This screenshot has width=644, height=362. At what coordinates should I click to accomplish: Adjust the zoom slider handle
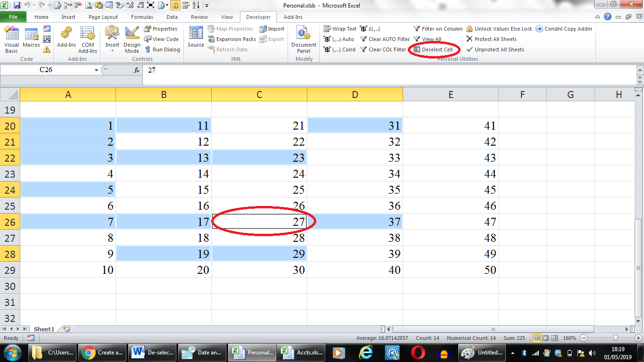[614, 338]
